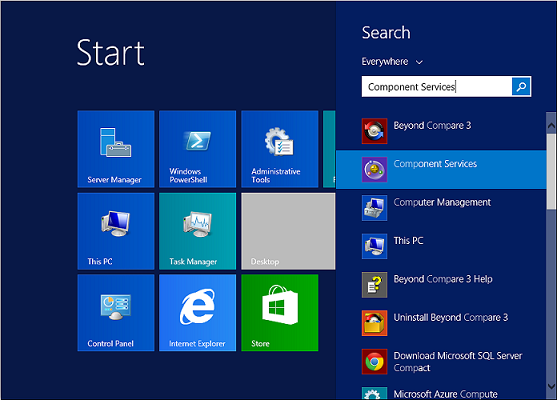Click the search magnifier button
The image size is (557, 400).
[521, 87]
